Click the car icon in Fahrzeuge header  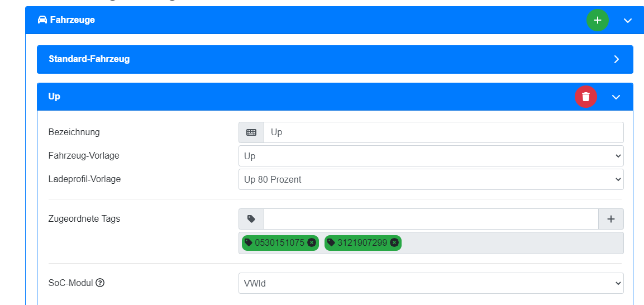coord(42,20)
